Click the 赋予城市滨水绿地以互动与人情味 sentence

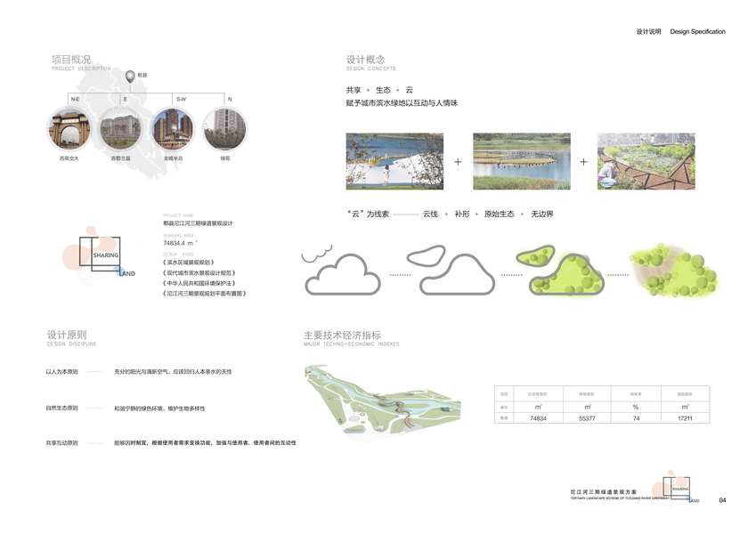pos(402,102)
